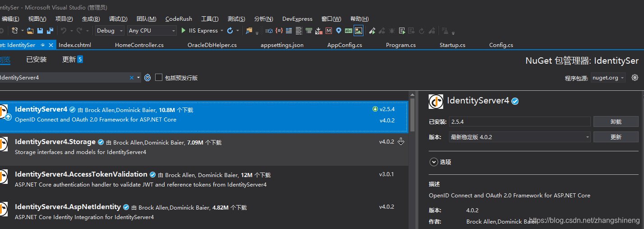Select the IdentityServer4.Storage package row
This screenshot has height=229, width=644.
204,149
